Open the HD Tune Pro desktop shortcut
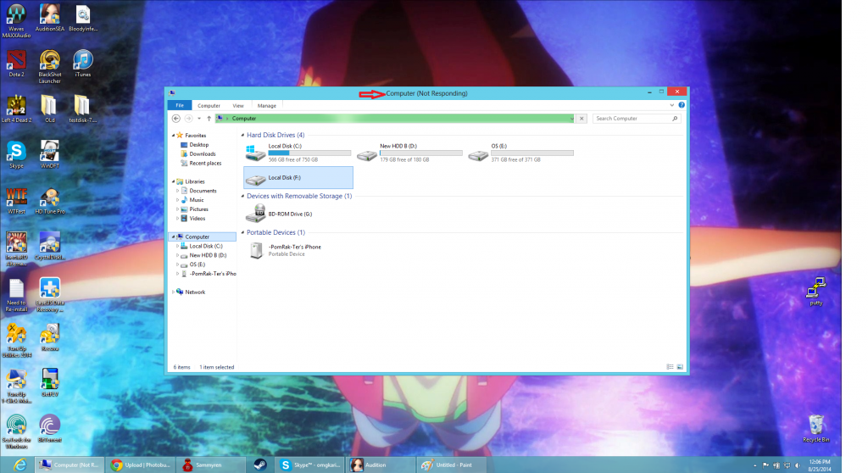Viewport: 868px width, 473px height. pyautogui.click(x=49, y=201)
